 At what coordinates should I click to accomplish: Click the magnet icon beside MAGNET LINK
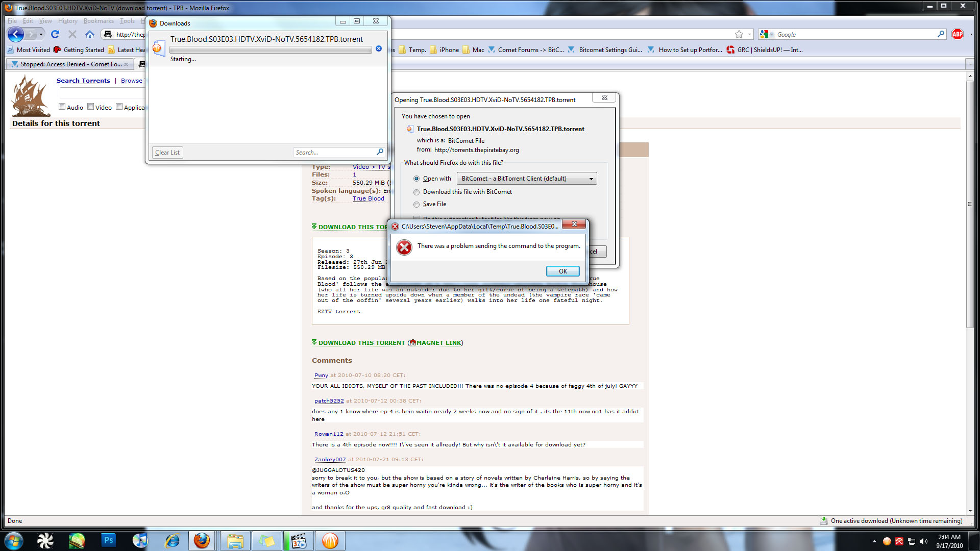tap(412, 343)
